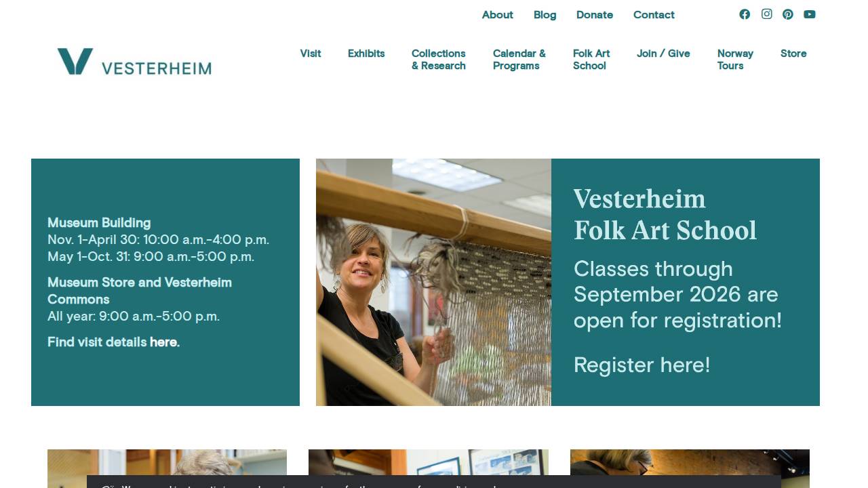
Task: Click 'Register here!' for Folk Art School classes
Action: [642, 365]
